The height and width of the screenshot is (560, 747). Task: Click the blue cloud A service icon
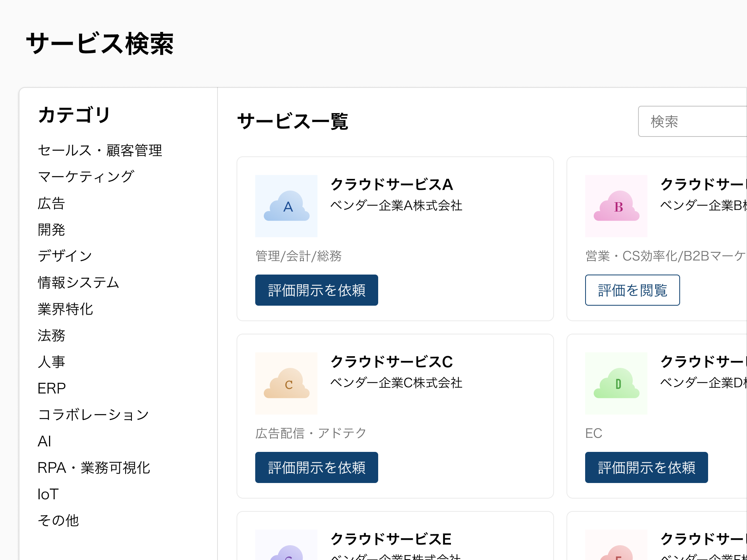[286, 206]
